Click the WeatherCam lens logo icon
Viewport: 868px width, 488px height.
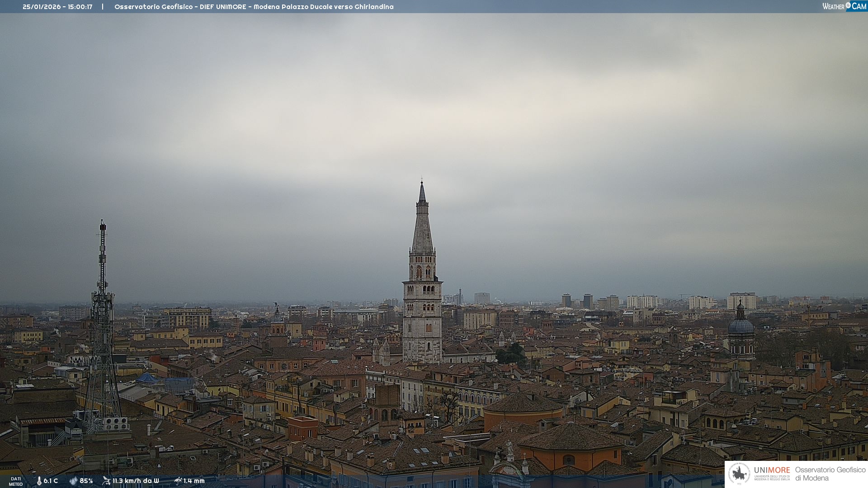848,6
